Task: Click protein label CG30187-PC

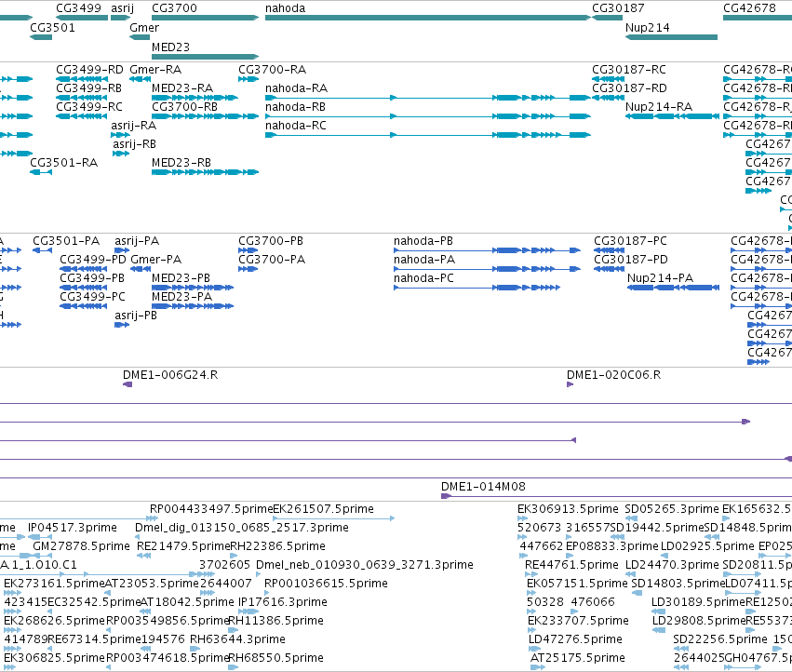Action: [630, 240]
